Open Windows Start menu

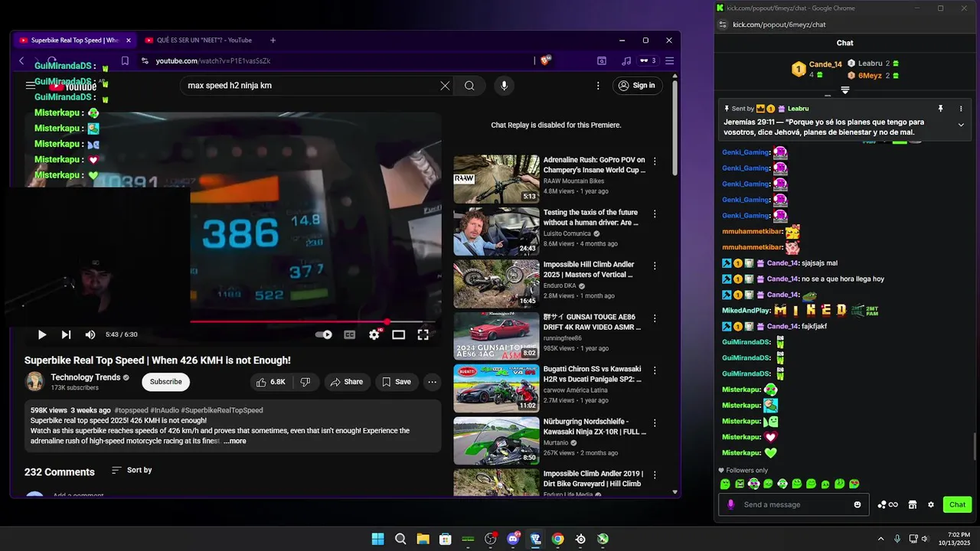[x=378, y=539]
